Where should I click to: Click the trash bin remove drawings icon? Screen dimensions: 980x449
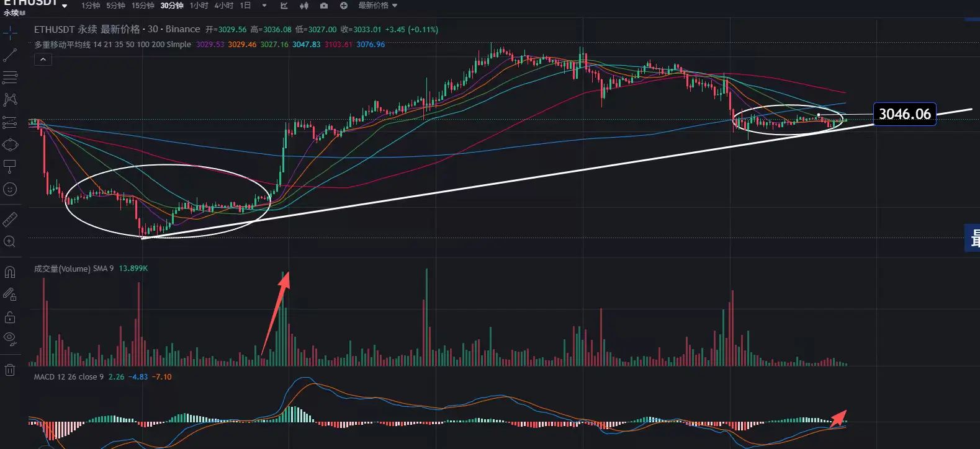pyautogui.click(x=10, y=370)
